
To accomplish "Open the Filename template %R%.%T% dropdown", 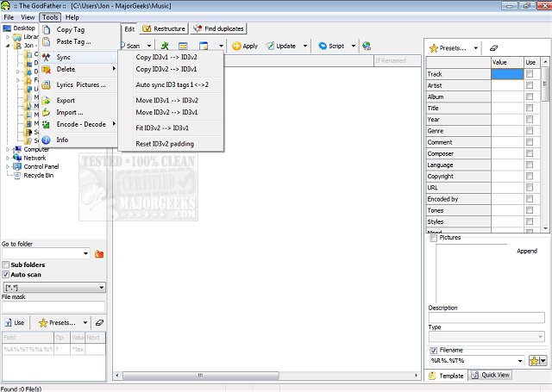I will pos(520,361).
